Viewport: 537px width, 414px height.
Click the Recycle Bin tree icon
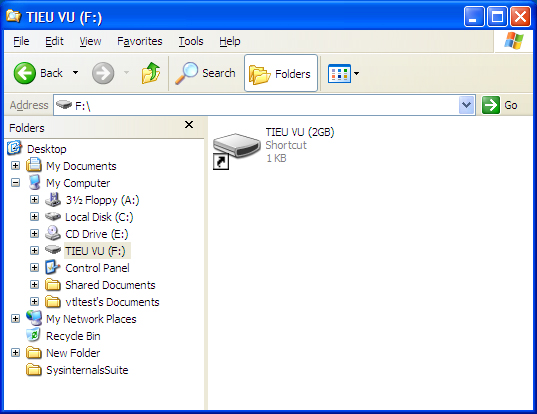(x=34, y=336)
